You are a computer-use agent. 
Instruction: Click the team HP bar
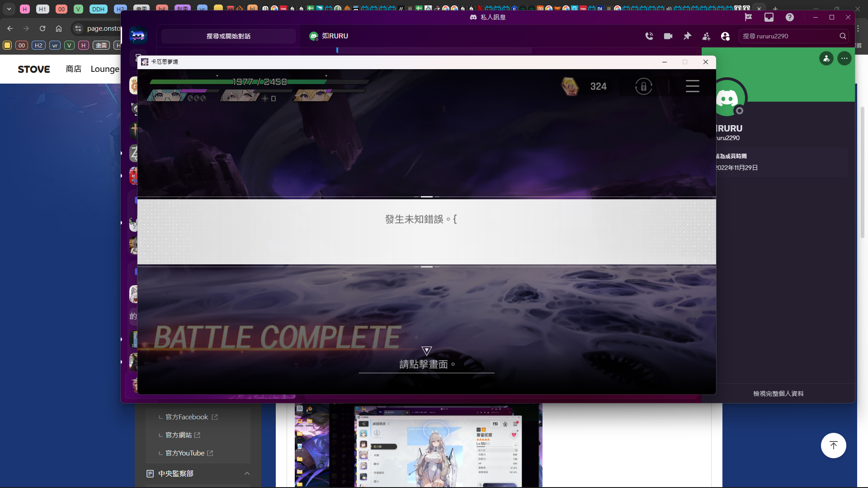(259, 82)
